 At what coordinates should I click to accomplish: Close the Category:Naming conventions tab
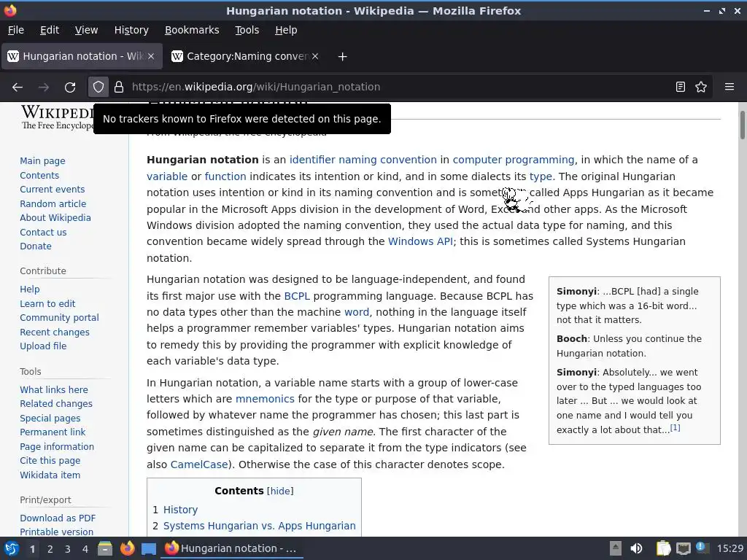[315, 56]
